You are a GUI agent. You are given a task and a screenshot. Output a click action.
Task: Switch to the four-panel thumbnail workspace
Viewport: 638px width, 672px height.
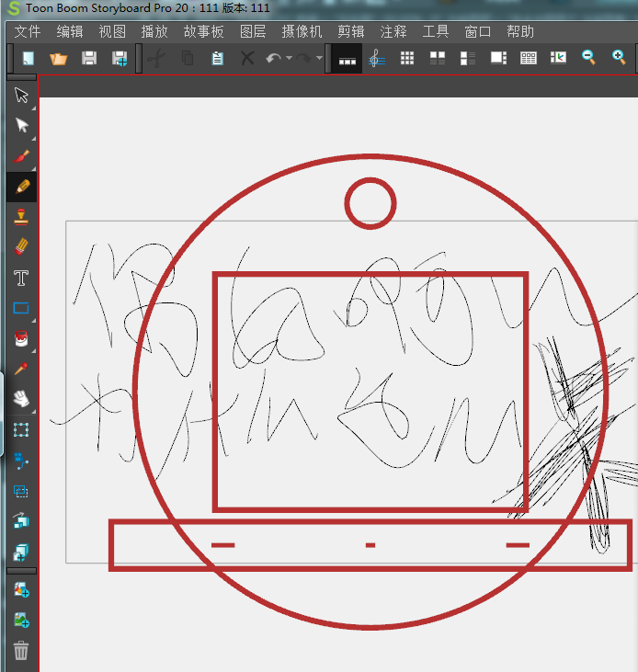click(437, 58)
